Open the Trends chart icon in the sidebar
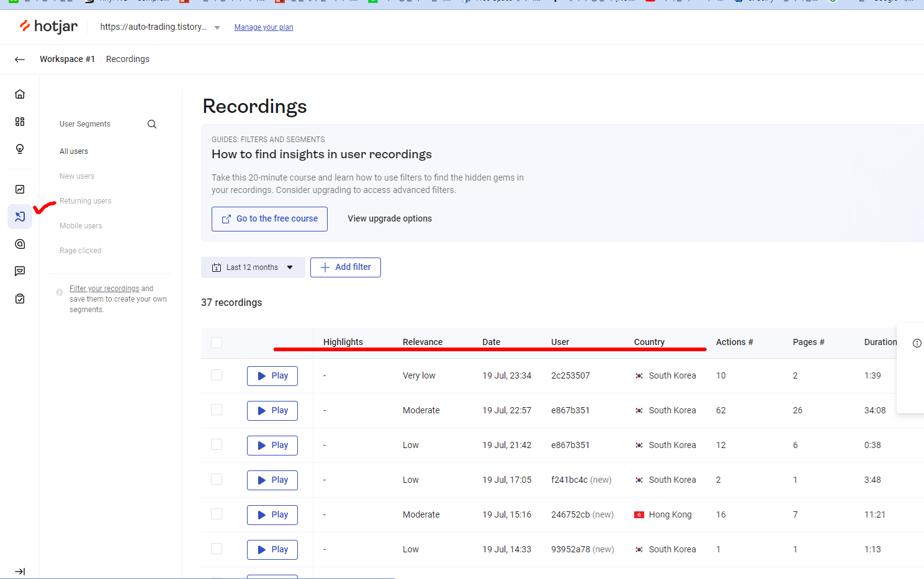The height and width of the screenshot is (579, 924). point(20,189)
